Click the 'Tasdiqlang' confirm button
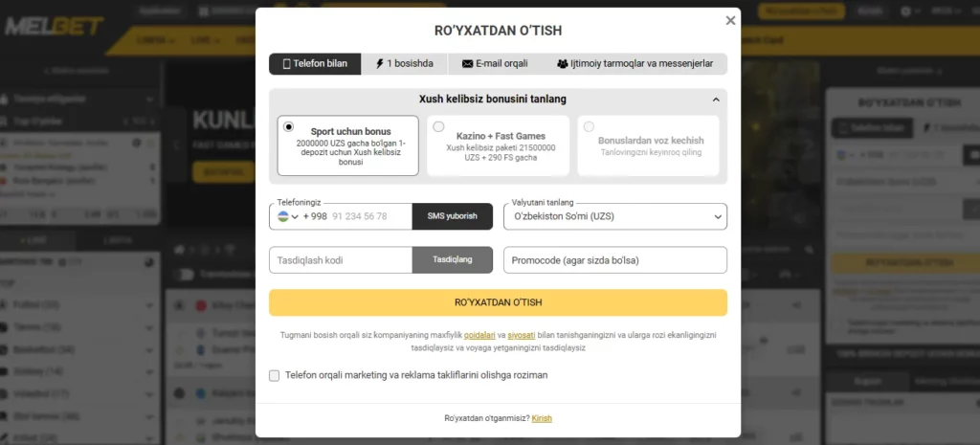Image resolution: width=980 pixels, height=445 pixels. [453, 260]
